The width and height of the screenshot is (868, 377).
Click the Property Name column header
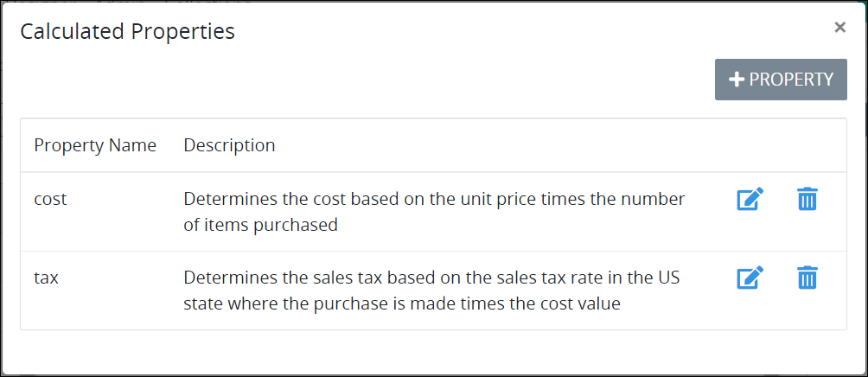(95, 145)
